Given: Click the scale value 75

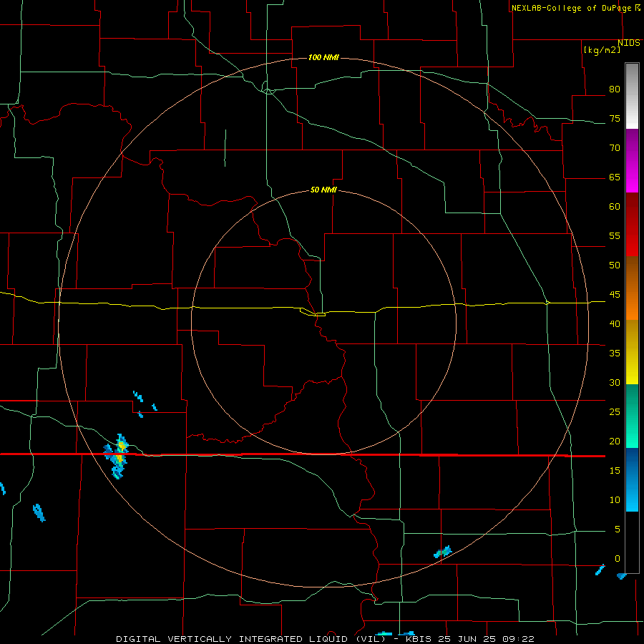Looking at the screenshot, I should (x=615, y=118).
